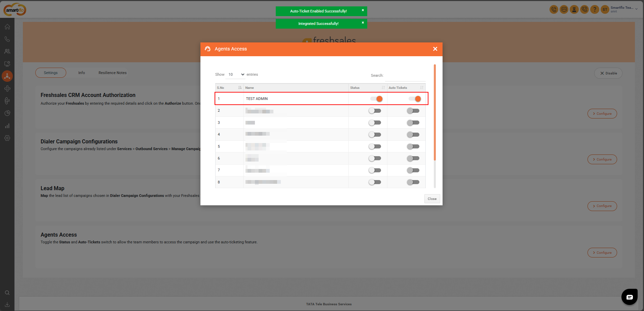The height and width of the screenshot is (311, 644).
Task: Click the Name column header
Action: click(x=296, y=88)
